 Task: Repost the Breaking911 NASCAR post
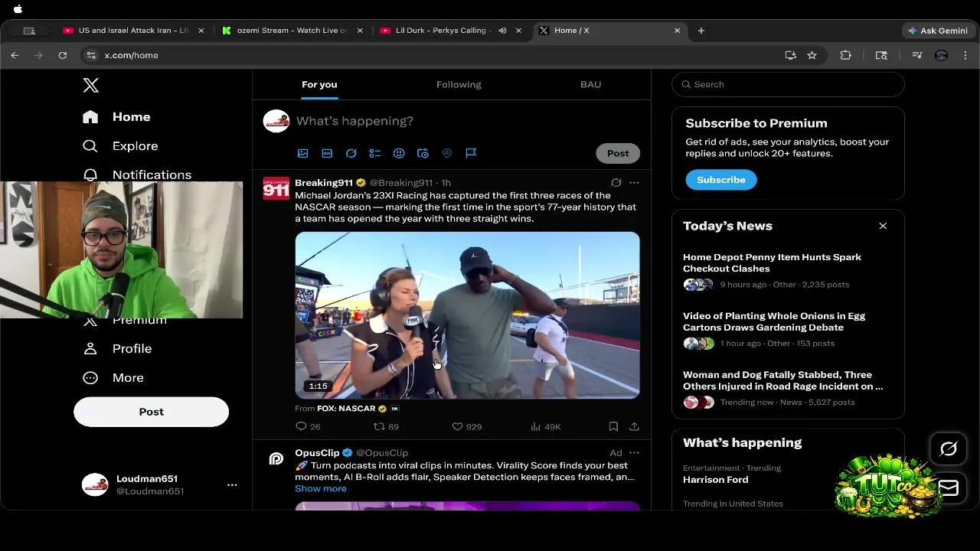point(379,426)
